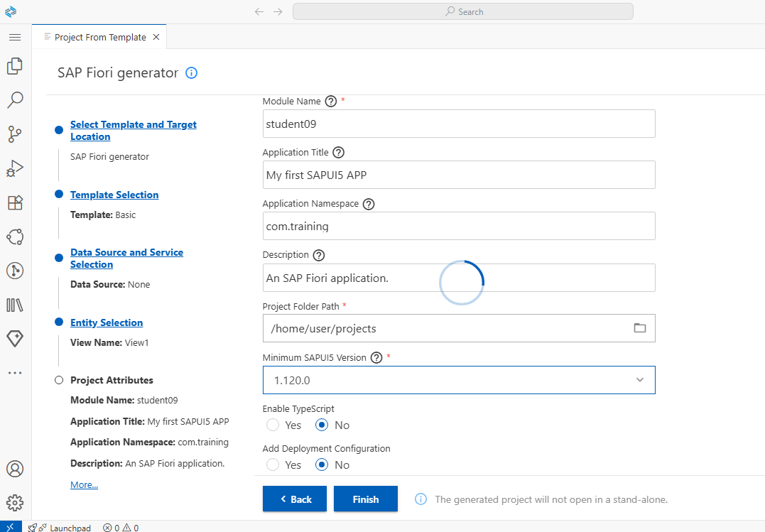Screen dimensions: 765x532
Task: Click 'Application Namespace: com.training' summary text
Action: [x=149, y=443]
